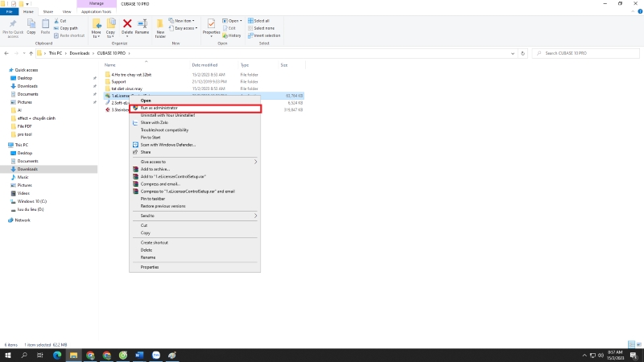This screenshot has width=644, height=362.
Task: Choose Pin to taskbar in context menu
Action: pyautogui.click(x=195, y=199)
